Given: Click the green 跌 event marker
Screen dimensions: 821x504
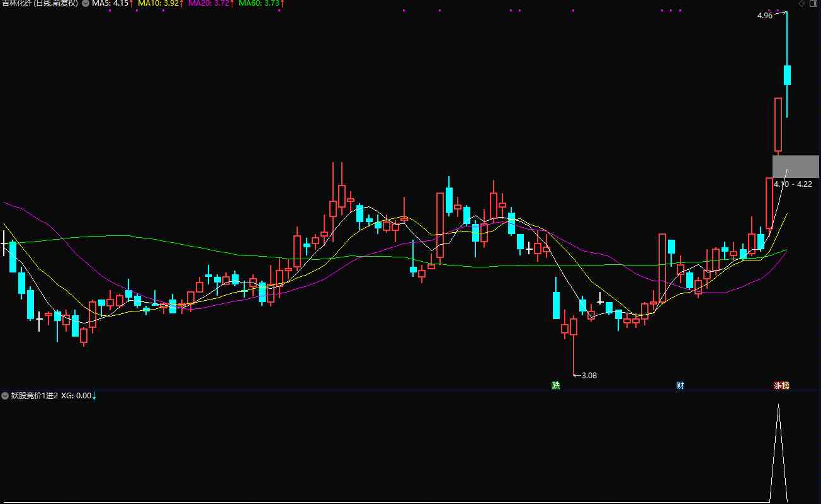Looking at the screenshot, I should tap(555, 385).
